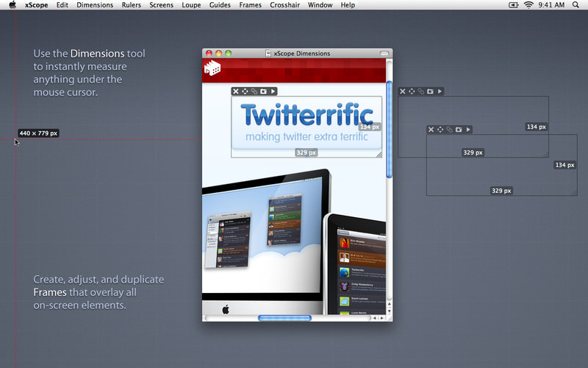The image size is (588, 368).
Task: Click the xScope Dimensions window title
Action: [x=302, y=53]
